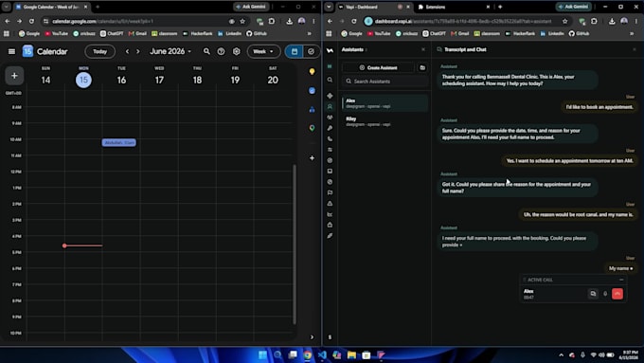Click Vapi logo icon
Image resolution: width=644 pixels, height=363 pixels.
pyautogui.click(x=330, y=50)
